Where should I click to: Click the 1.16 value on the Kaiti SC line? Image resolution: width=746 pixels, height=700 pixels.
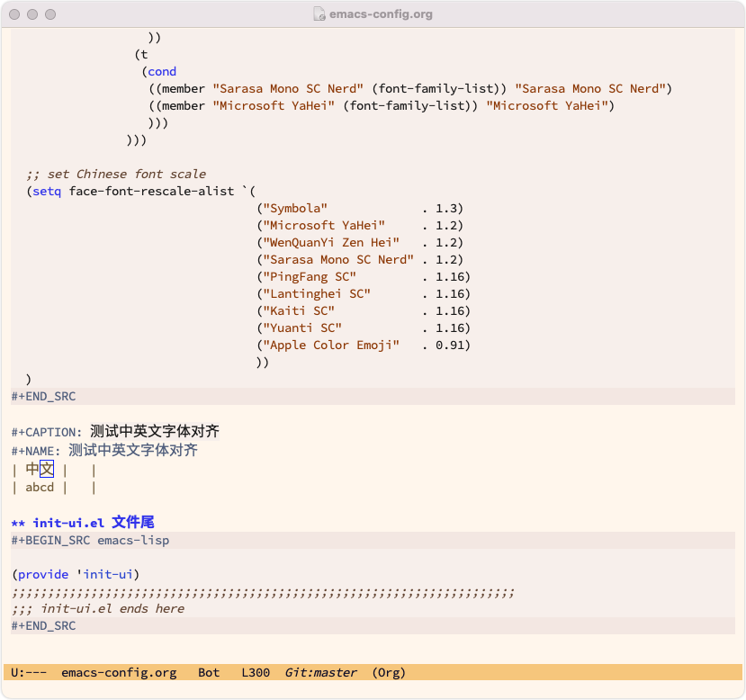tap(450, 311)
